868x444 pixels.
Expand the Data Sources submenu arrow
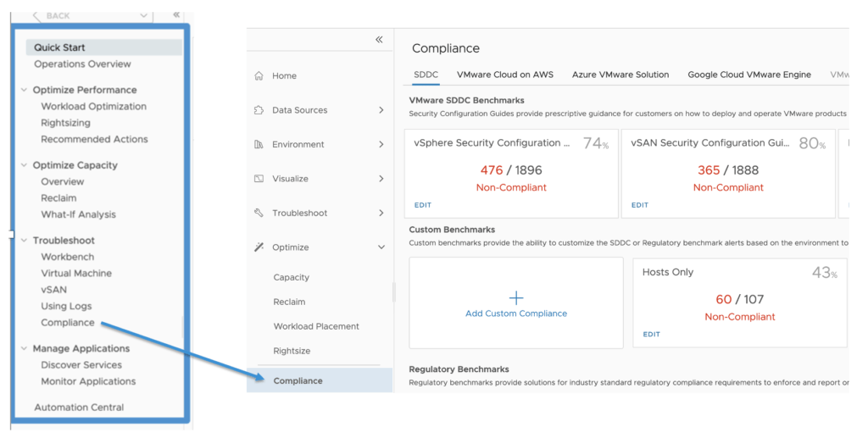[x=381, y=110]
